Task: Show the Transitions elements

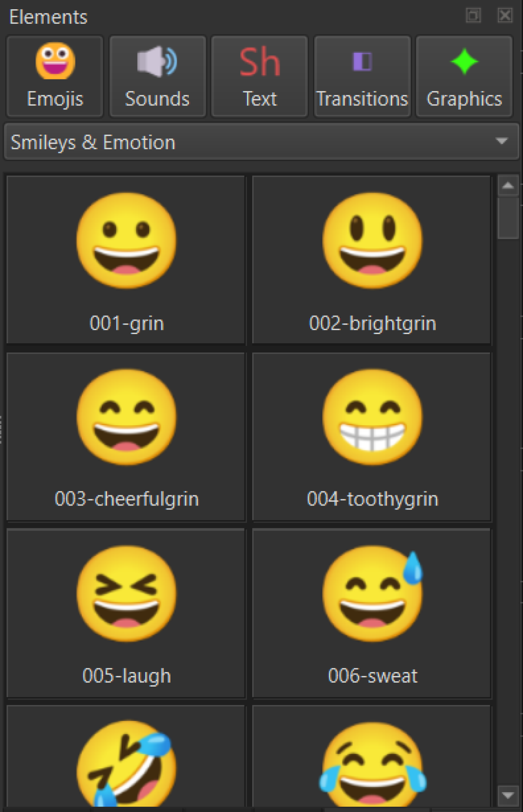Action: pyautogui.click(x=362, y=77)
